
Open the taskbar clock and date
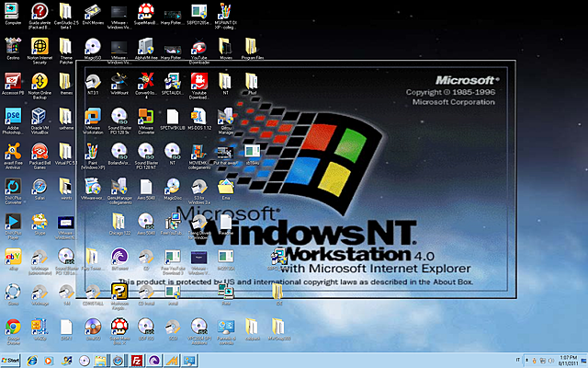[567, 361]
